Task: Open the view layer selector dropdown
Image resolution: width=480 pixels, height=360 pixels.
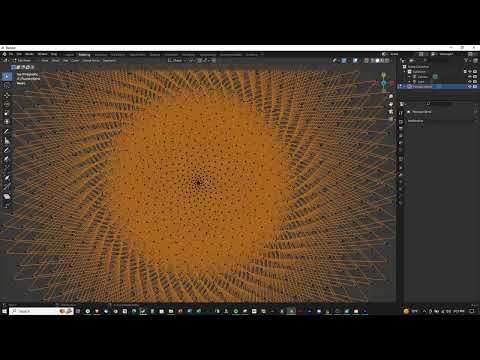Action: tap(433, 54)
